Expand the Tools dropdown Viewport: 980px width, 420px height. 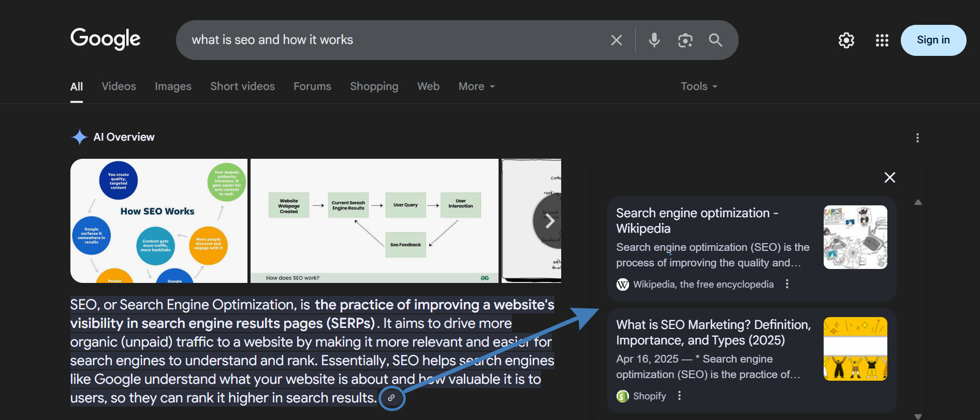(699, 86)
